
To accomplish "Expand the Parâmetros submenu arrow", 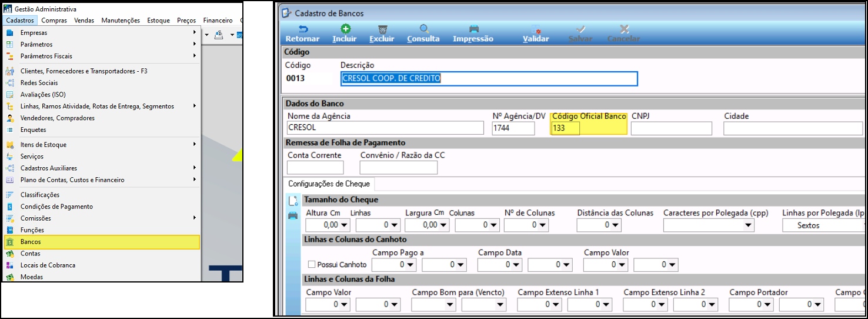I will 194,44.
